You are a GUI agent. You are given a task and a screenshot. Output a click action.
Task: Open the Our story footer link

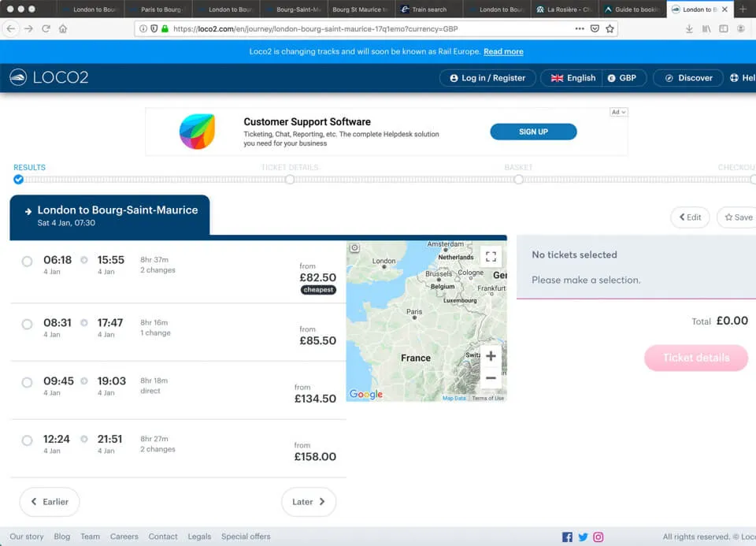pyautogui.click(x=27, y=537)
